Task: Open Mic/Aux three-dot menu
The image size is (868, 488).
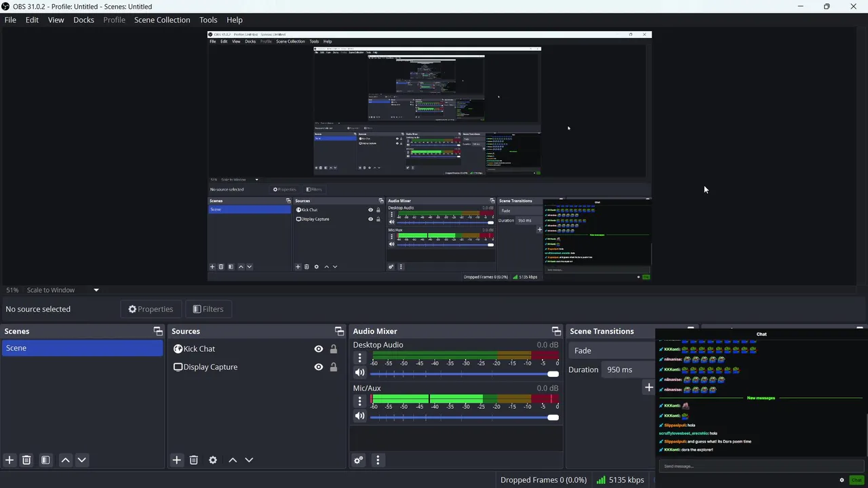Action: [360, 401]
